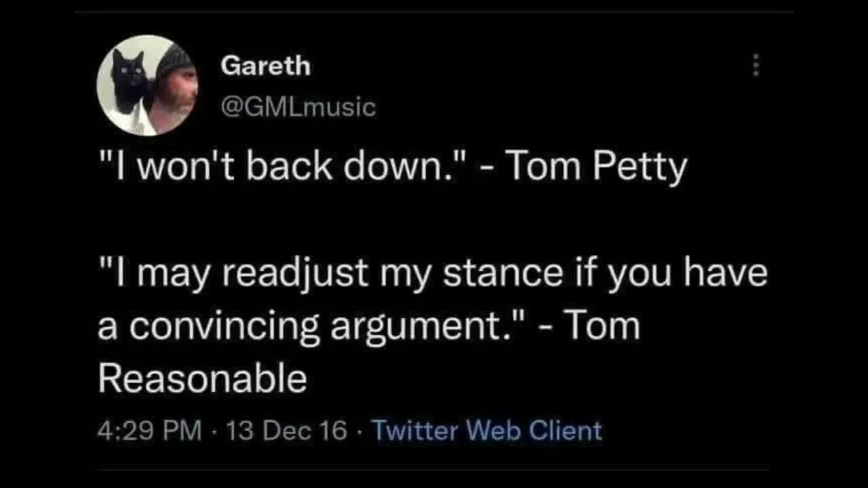Click the word "convincing" in the tweet
The image size is (868, 488).
(x=224, y=326)
